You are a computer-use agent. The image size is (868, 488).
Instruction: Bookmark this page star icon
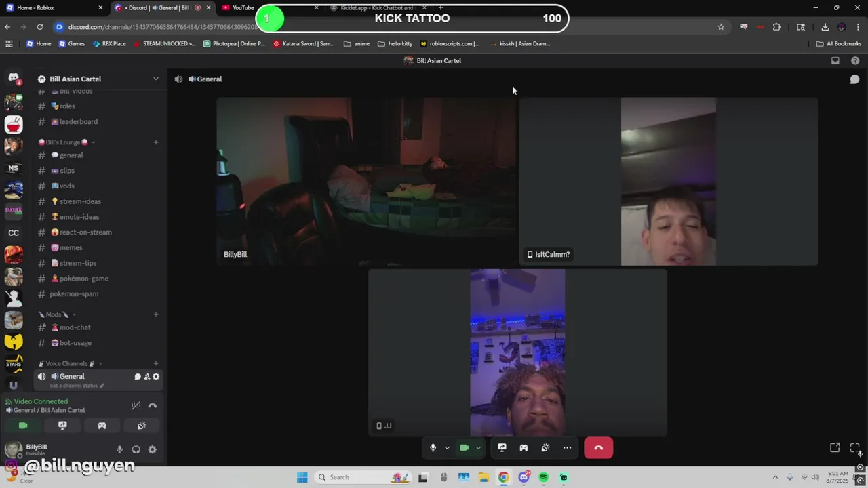pyautogui.click(x=721, y=27)
